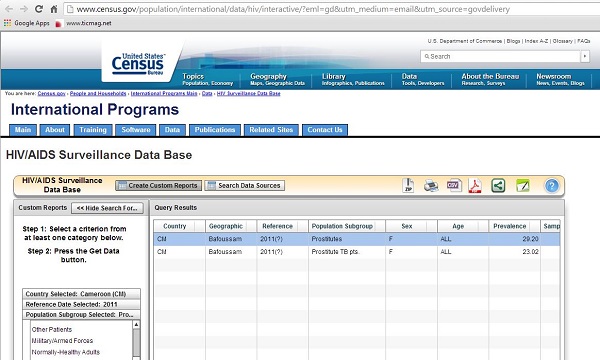This screenshot has width=600, height=360.
Task: Open About the Bureau menu
Action: pyautogui.click(x=490, y=79)
